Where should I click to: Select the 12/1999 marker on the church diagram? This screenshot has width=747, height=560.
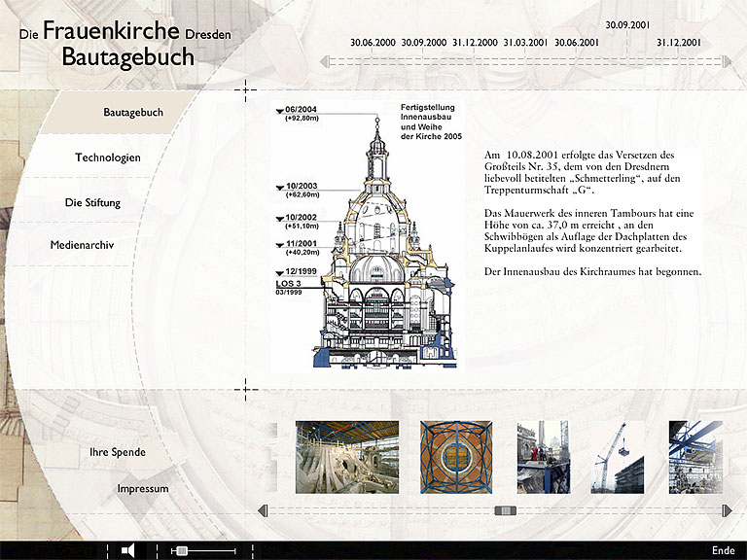pos(301,271)
